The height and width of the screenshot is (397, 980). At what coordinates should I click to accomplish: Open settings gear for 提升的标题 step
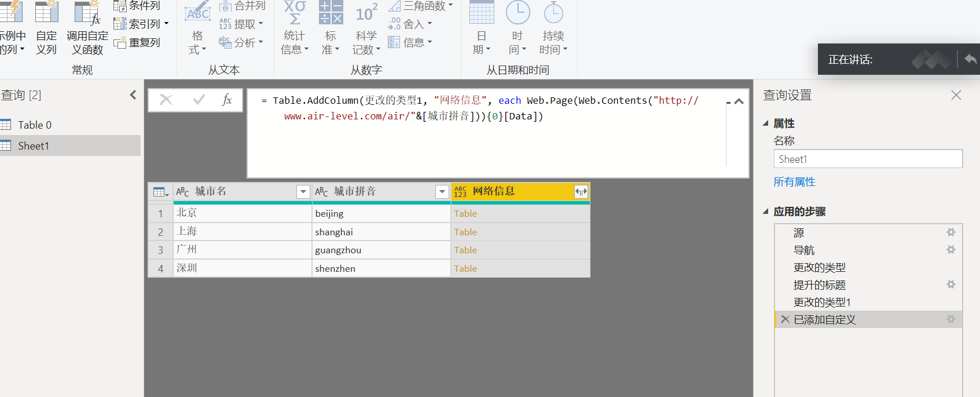point(950,285)
